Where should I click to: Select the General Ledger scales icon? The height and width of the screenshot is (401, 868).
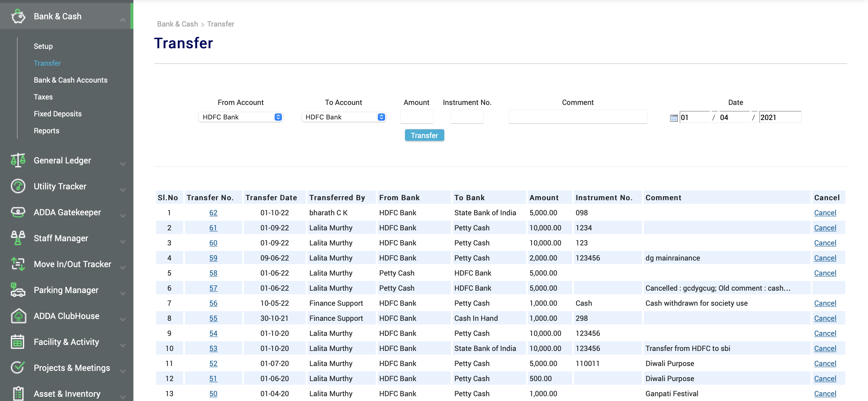tap(18, 160)
